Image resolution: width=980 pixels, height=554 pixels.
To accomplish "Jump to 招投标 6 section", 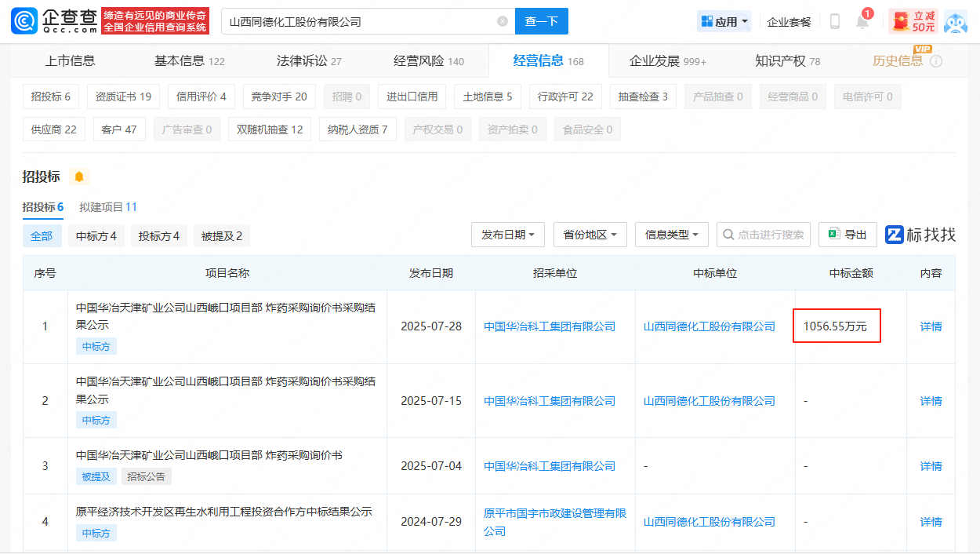I will coord(51,97).
